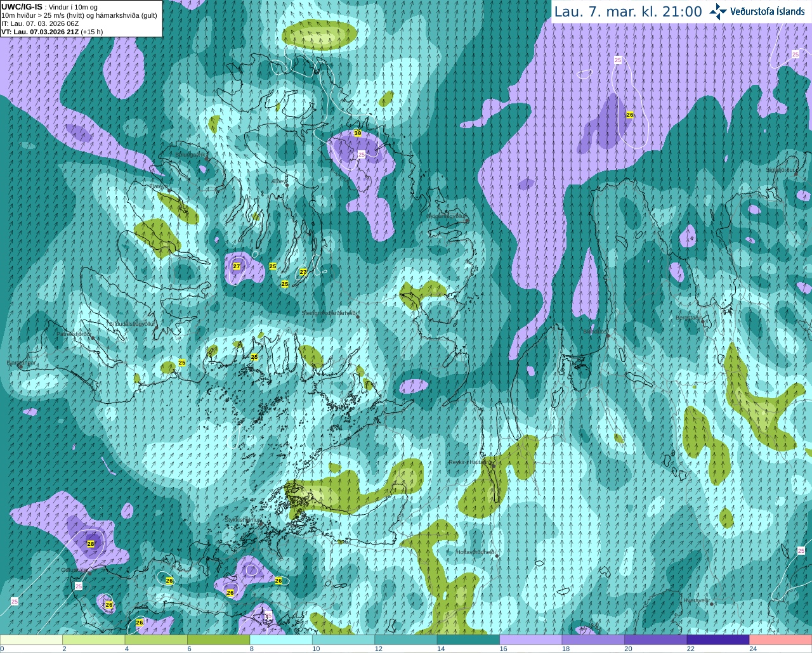
Task: Click the VT: Lau. 07.03.2026 21Z (+15 h) line
Action: point(52,32)
